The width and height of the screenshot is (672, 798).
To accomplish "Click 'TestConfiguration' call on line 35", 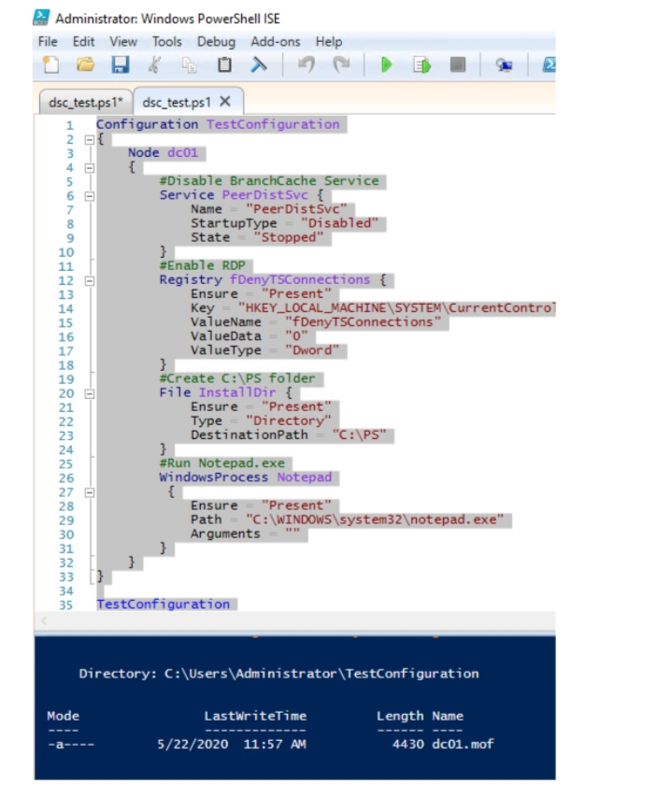I will [164, 604].
